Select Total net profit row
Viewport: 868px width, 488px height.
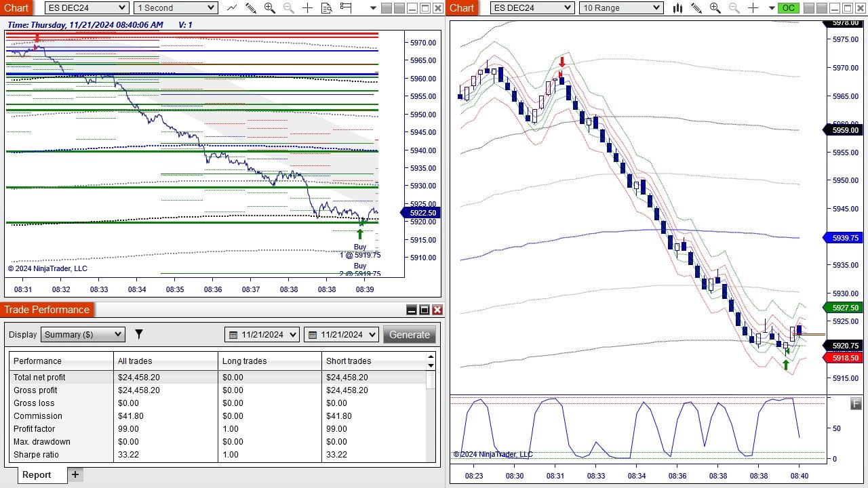pyautogui.click(x=218, y=377)
